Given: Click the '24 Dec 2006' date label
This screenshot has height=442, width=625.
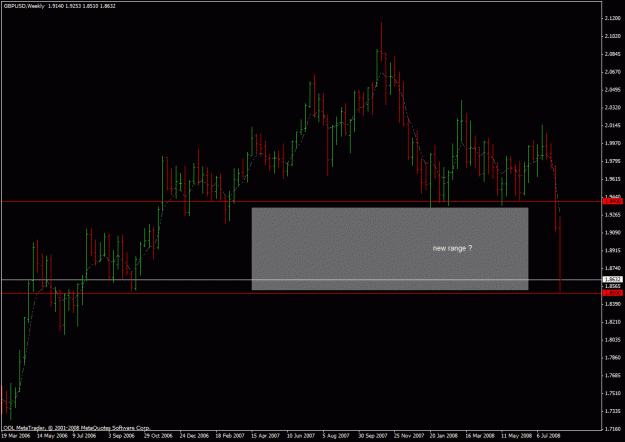Looking at the screenshot, I should tap(194, 436).
